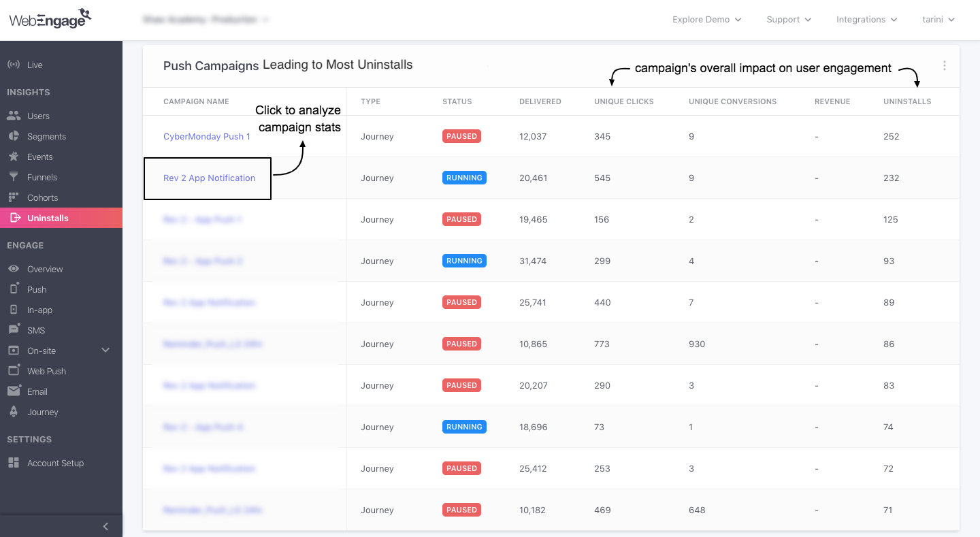
Task: Open the Integrations dropdown
Action: 867,20
